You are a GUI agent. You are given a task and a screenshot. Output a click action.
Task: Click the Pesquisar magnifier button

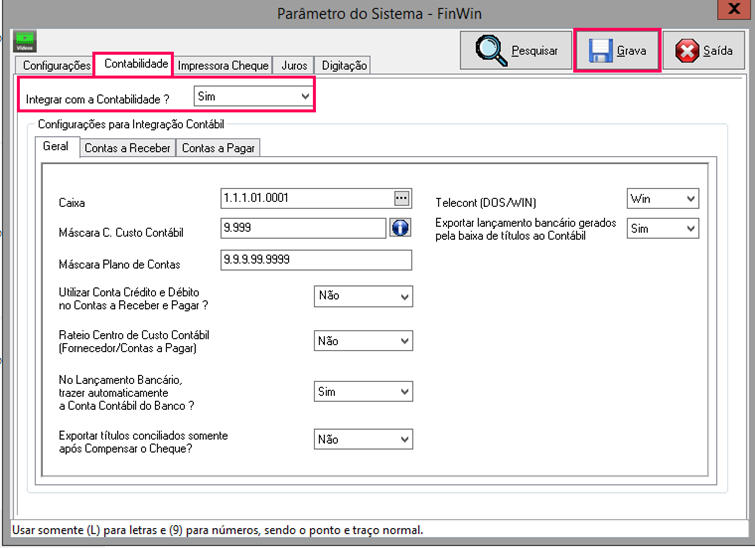point(516,50)
